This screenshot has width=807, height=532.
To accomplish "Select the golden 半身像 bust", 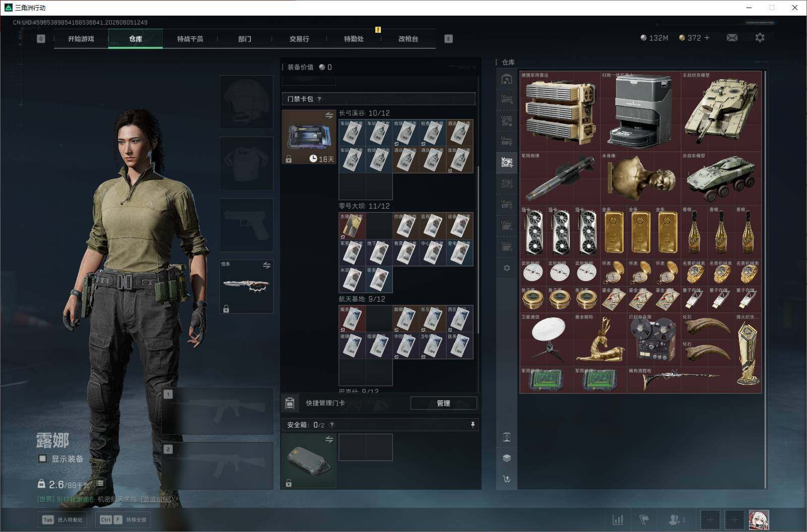I will [x=640, y=178].
